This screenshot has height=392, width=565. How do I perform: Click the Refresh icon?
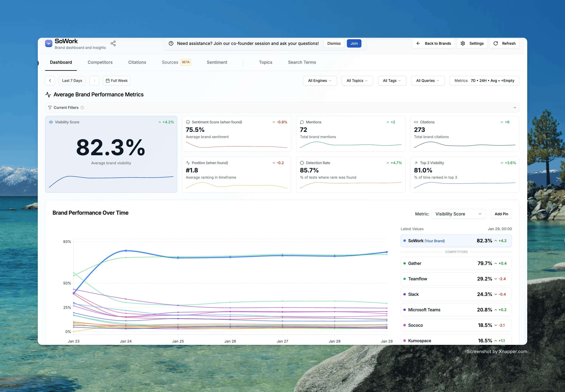coord(496,43)
